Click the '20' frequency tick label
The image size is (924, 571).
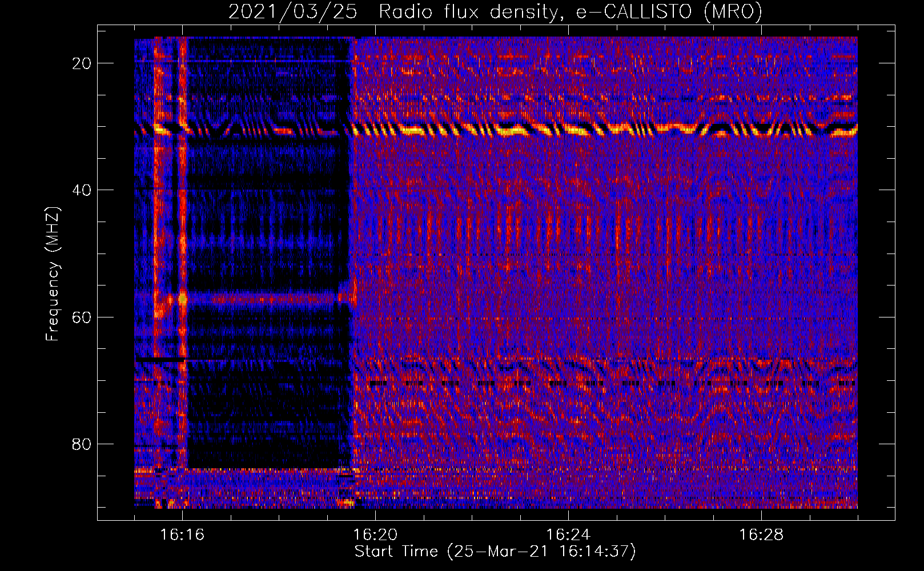tap(82, 63)
